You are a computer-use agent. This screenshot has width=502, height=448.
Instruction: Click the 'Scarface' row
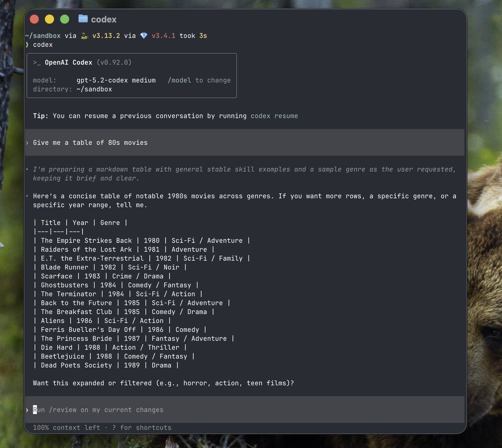[x=102, y=276]
